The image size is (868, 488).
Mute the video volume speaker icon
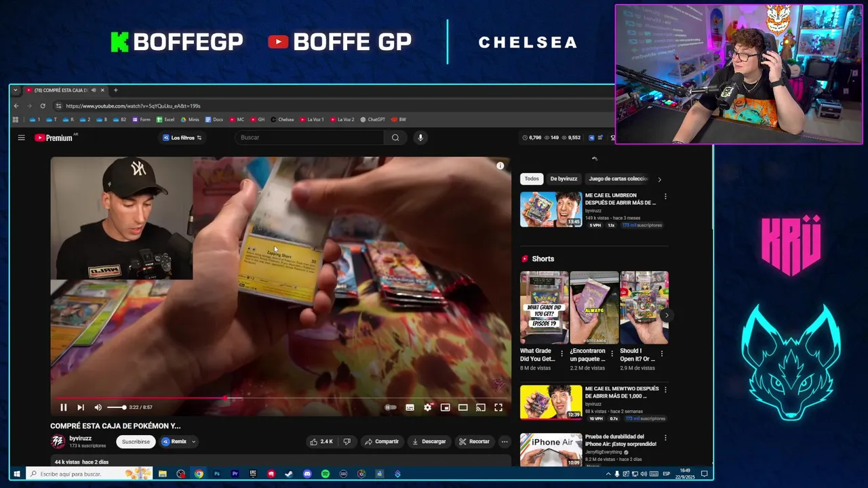point(98,407)
